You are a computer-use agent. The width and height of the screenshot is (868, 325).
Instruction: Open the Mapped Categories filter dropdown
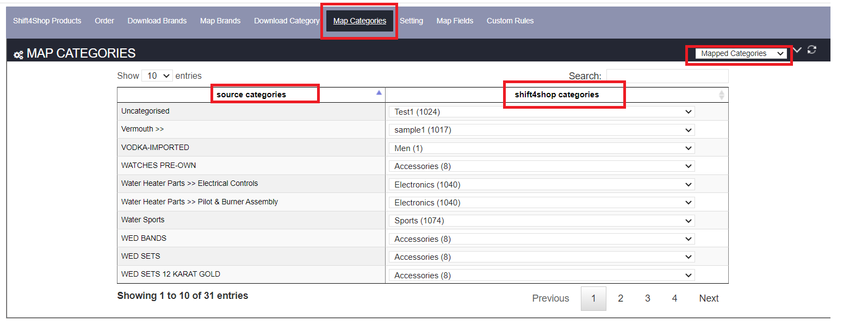point(741,53)
